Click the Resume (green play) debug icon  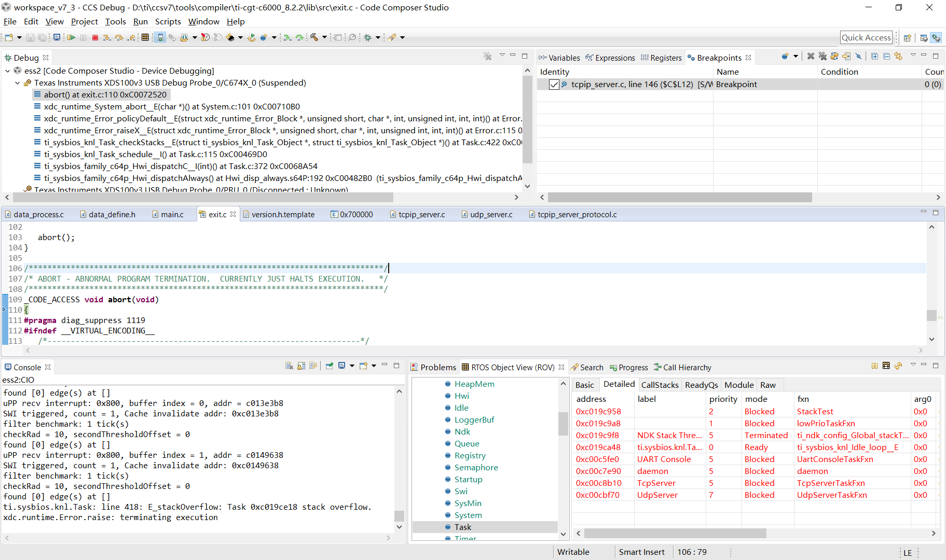pos(71,37)
